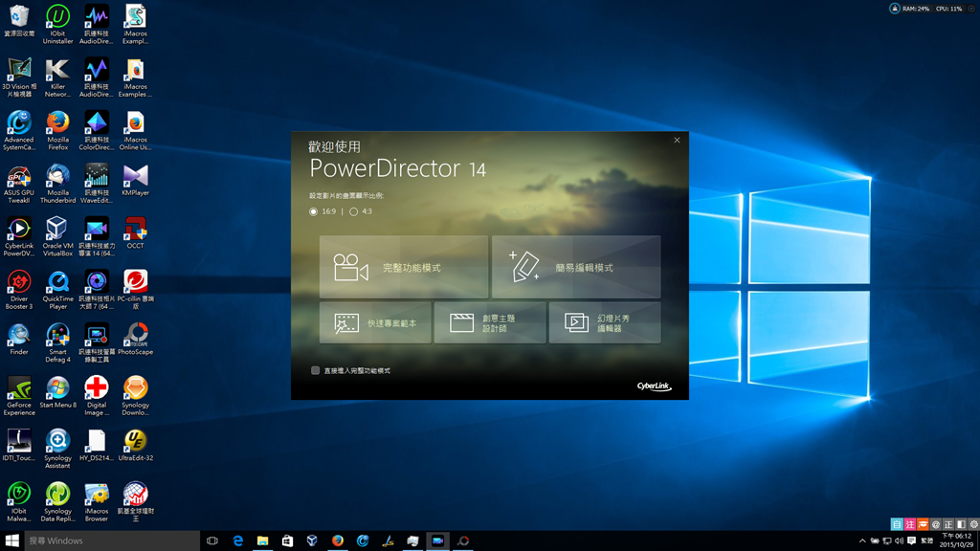Select the iMacros Browser desktop icon

[x=97, y=502]
